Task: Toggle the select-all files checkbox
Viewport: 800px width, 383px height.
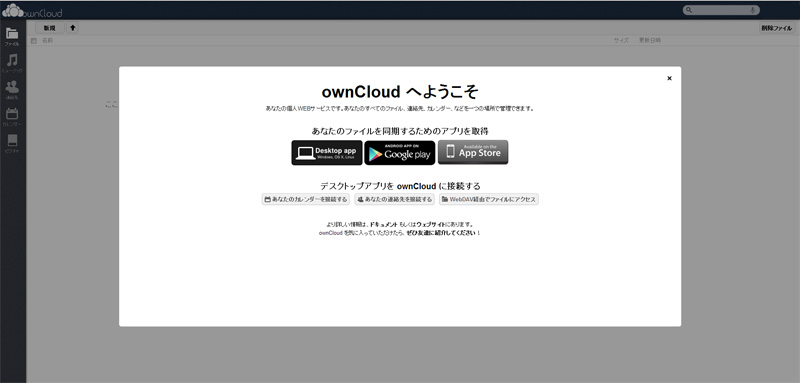Action: point(34,41)
